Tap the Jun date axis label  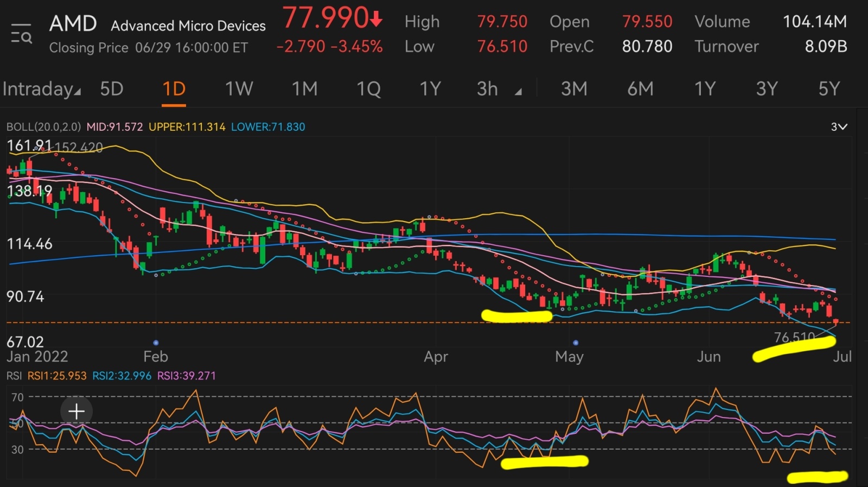(709, 357)
